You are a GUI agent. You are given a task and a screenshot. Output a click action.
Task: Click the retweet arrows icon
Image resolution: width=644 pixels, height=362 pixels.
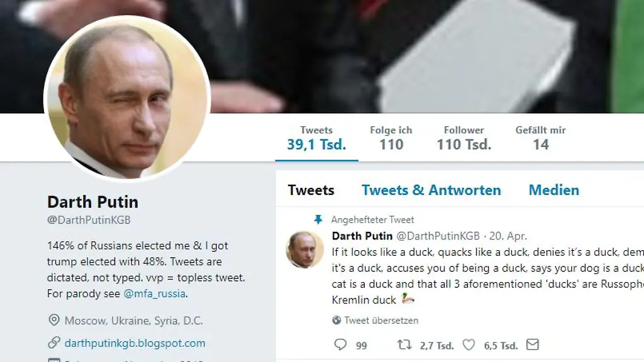point(404,344)
